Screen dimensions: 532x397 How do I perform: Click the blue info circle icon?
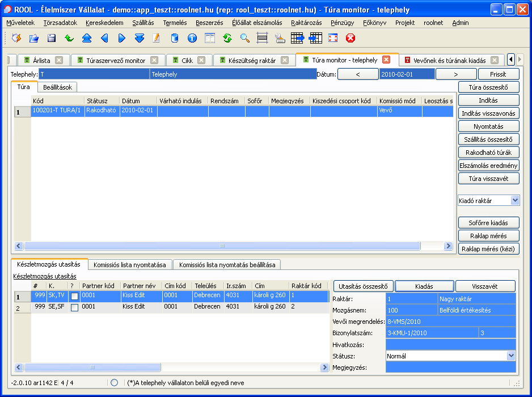click(192, 38)
